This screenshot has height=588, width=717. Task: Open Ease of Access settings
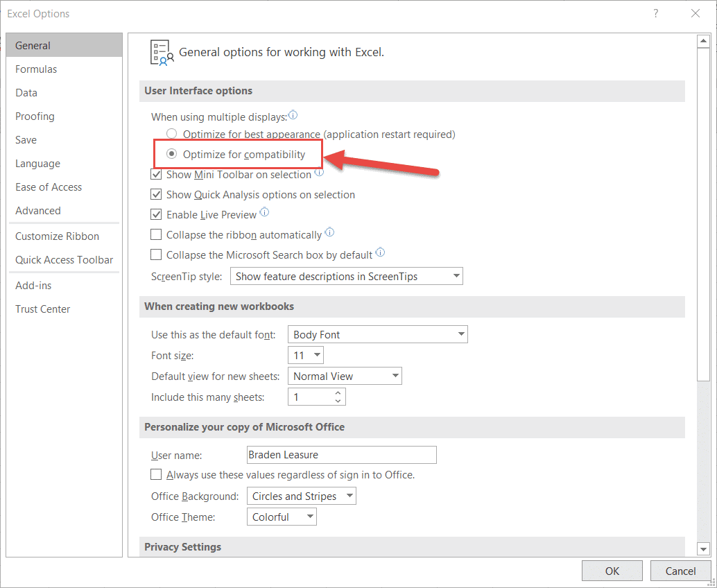tap(64, 187)
